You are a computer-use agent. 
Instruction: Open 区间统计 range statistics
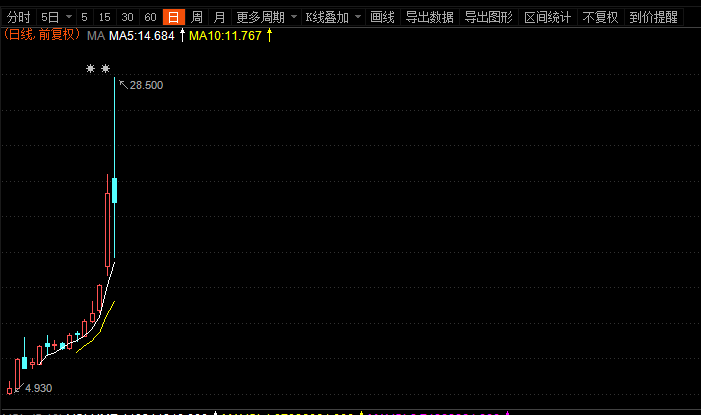coord(547,17)
